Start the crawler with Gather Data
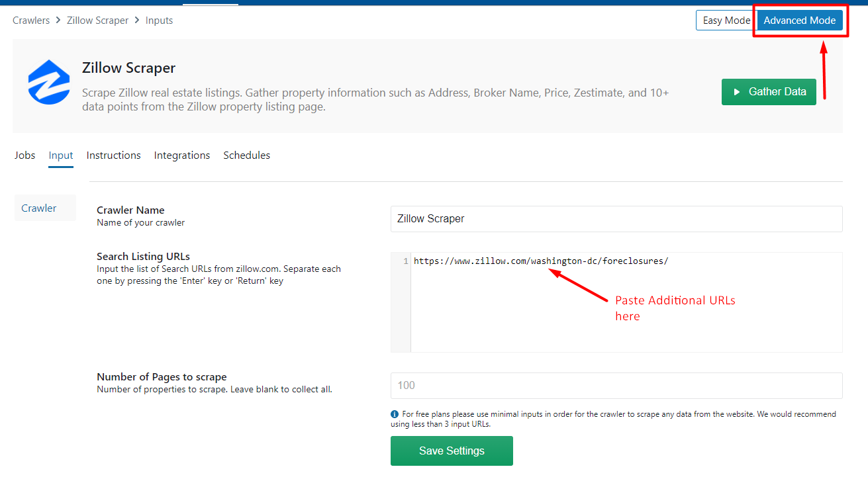The width and height of the screenshot is (868, 479). point(769,92)
